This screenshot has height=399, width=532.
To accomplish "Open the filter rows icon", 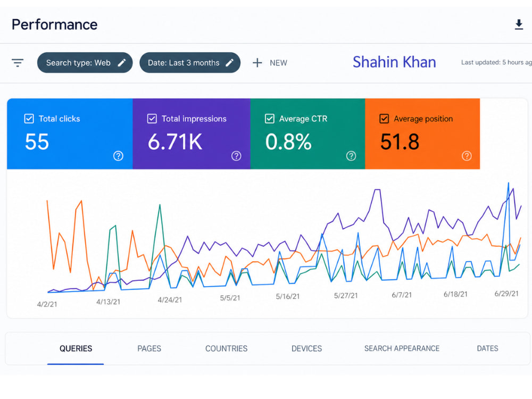I will [x=18, y=63].
